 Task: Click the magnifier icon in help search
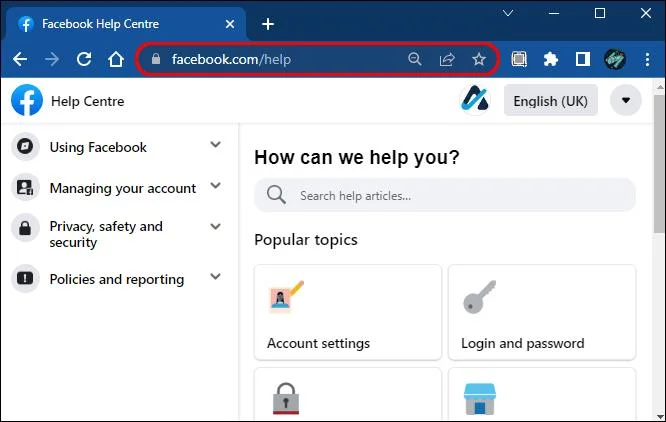click(276, 195)
